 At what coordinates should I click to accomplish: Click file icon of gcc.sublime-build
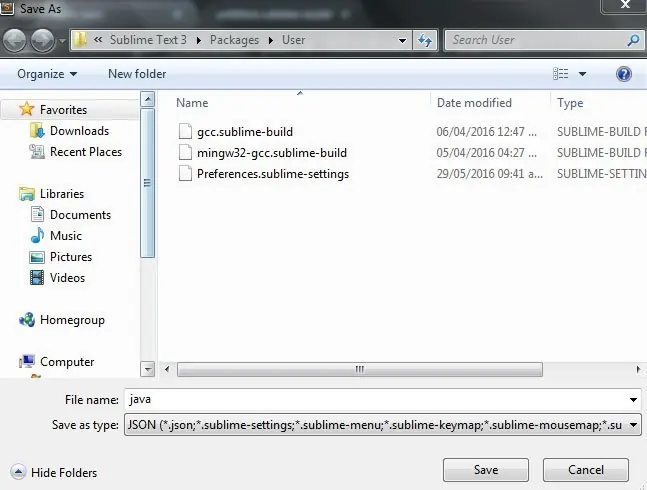[x=185, y=131]
